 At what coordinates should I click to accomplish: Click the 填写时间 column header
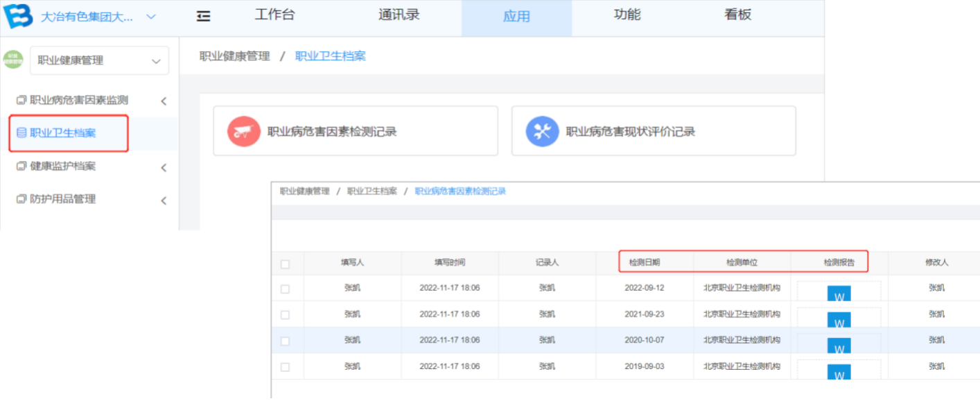450,263
